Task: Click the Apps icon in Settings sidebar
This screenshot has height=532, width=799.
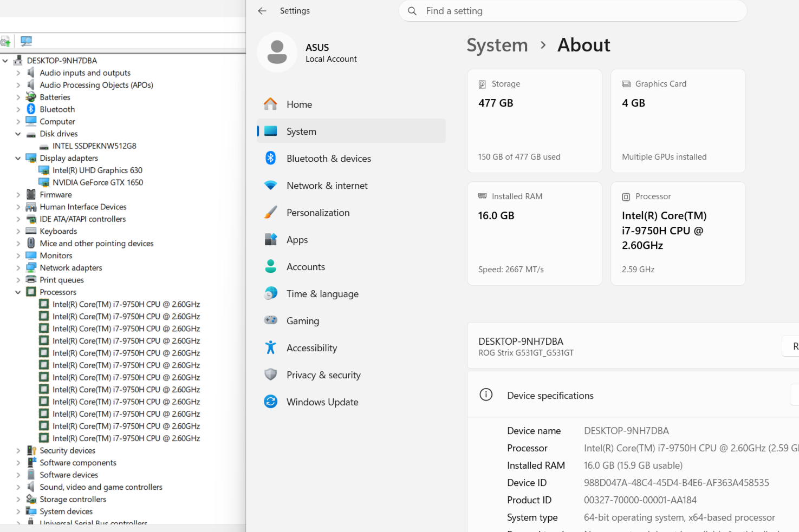Action: coord(270,239)
